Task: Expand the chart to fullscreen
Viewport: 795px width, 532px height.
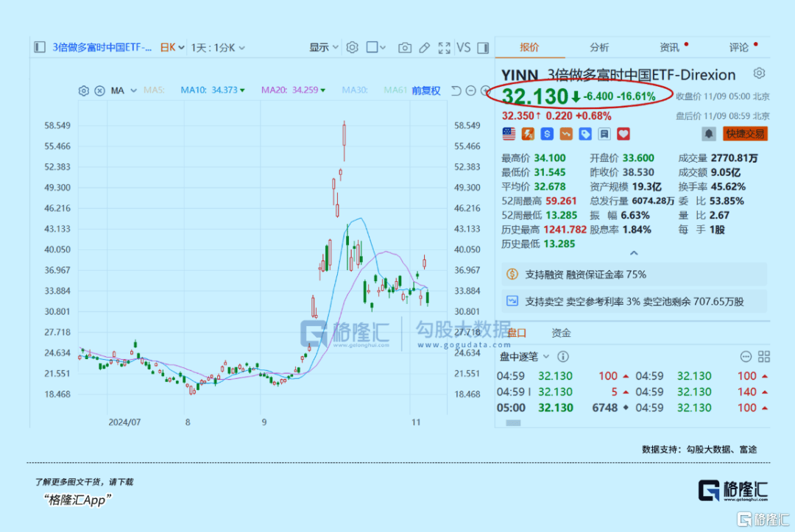Action: pyautogui.click(x=444, y=47)
